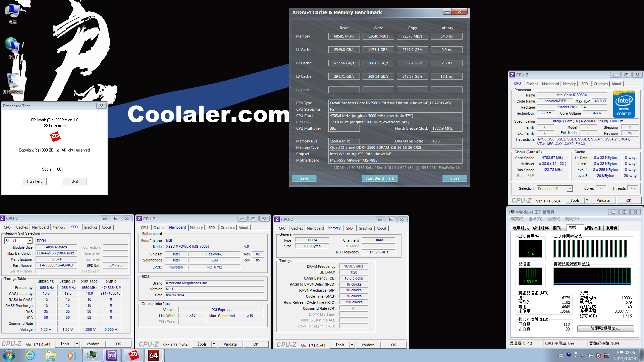
Task: Click Save in AIDA64 benchmark window
Action: (x=304, y=178)
